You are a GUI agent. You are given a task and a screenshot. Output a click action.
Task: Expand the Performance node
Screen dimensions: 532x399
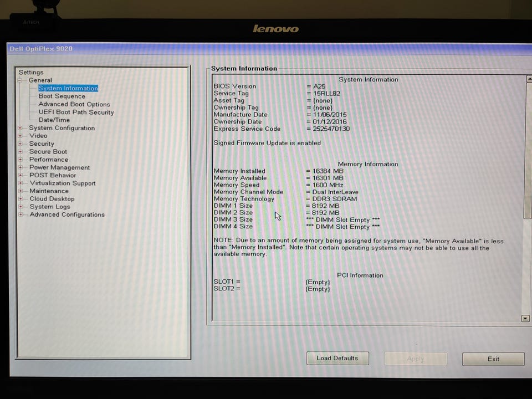(x=20, y=160)
